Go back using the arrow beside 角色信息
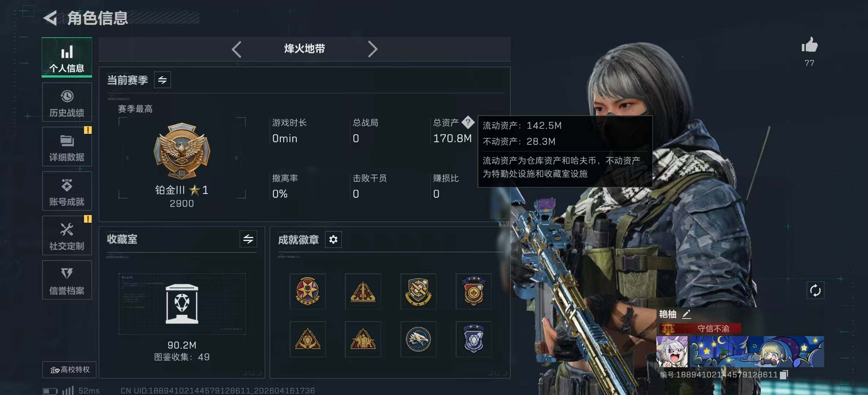Image resolution: width=868 pixels, height=395 pixels. click(x=50, y=18)
